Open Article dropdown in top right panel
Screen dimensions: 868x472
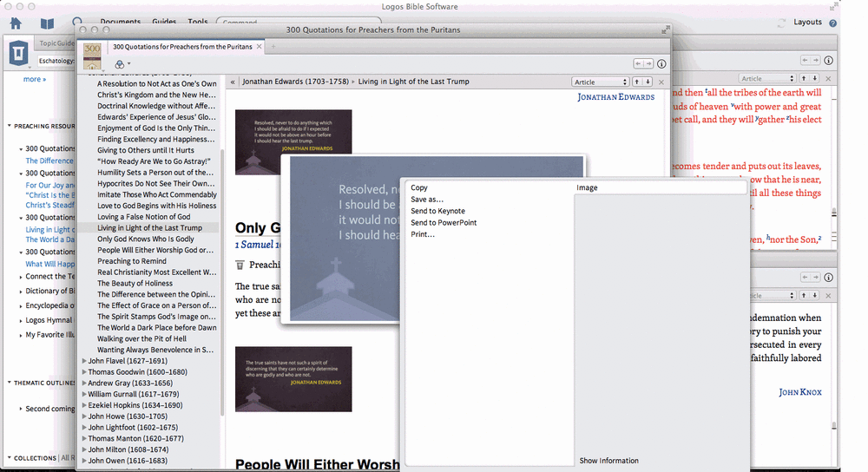[x=768, y=79]
